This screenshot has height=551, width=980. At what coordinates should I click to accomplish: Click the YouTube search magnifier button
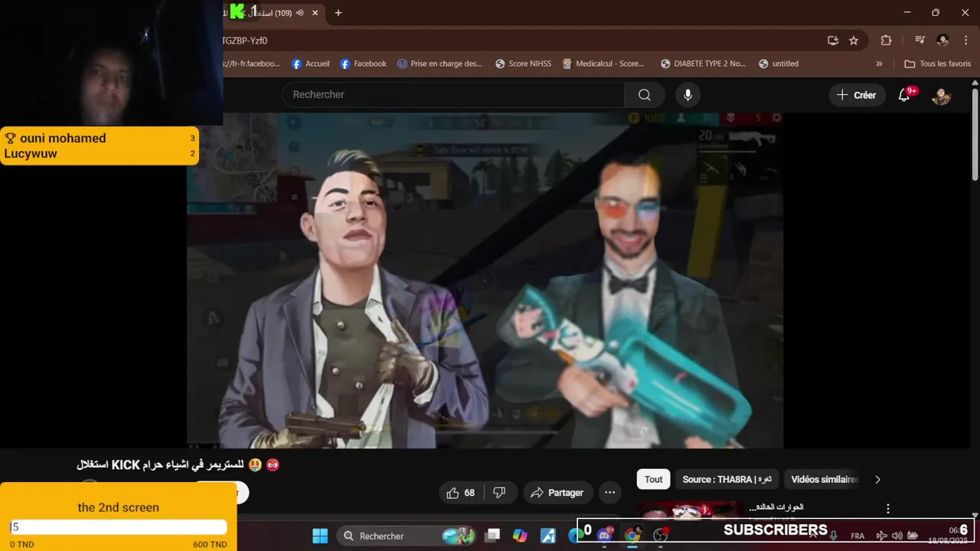tap(644, 95)
